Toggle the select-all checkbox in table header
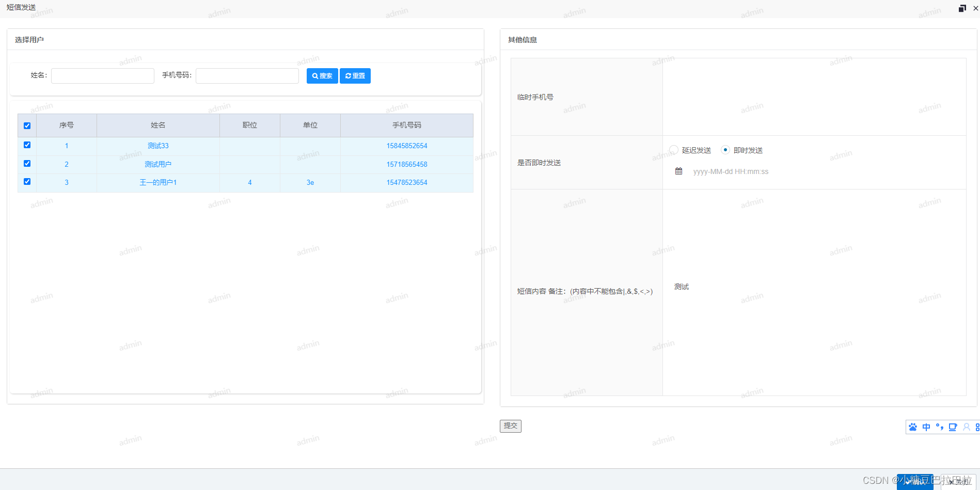The height and width of the screenshot is (490, 980). click(27, 125)
